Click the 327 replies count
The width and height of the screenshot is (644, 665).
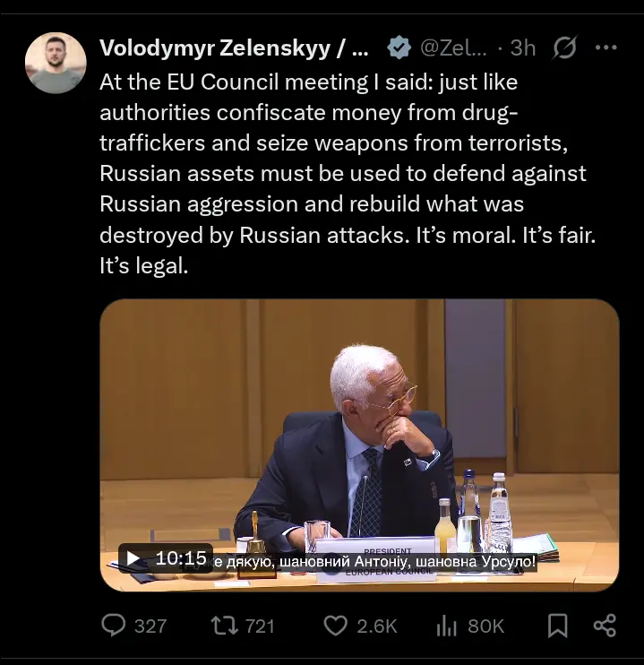[x=150, y=626]
